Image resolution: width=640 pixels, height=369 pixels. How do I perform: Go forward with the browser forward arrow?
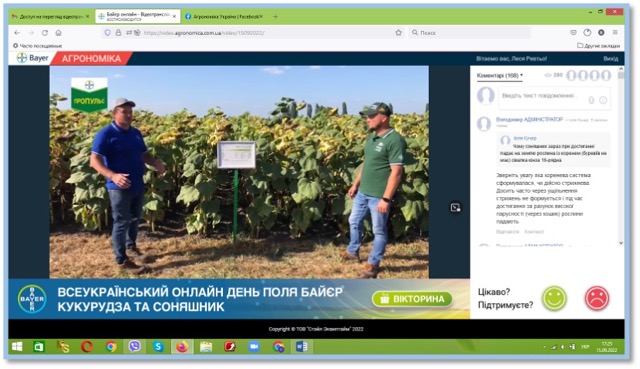(31, 33)
